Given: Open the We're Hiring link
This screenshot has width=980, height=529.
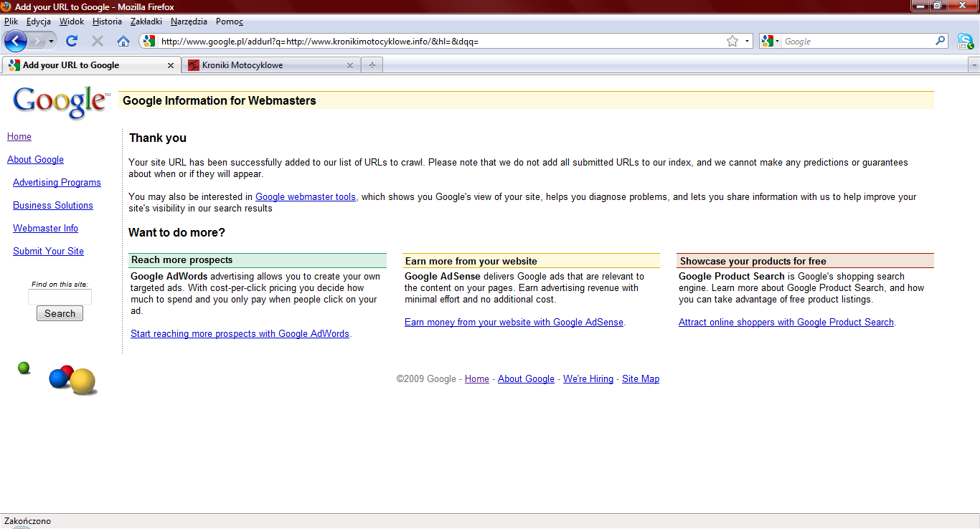Looking at the screenshot, I should (x=588, y=379).
